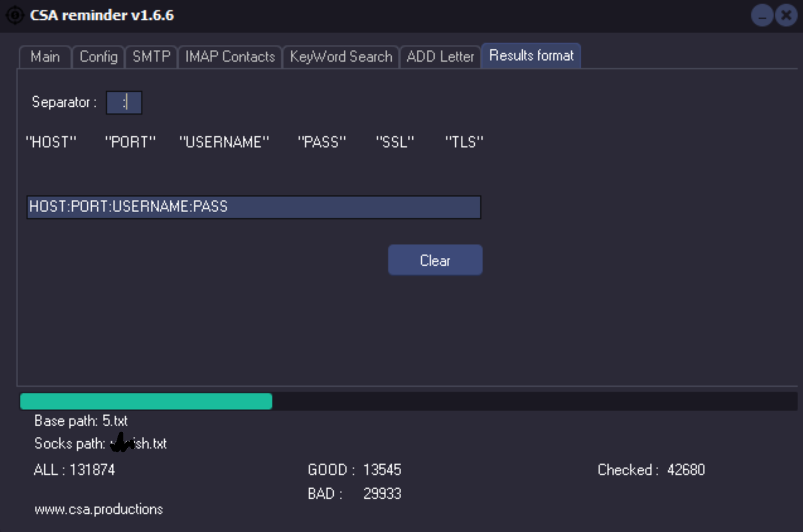
Task: Click the HOST:PORT:USERNAME:PASS format field
Action: click(x=254, y=207)
